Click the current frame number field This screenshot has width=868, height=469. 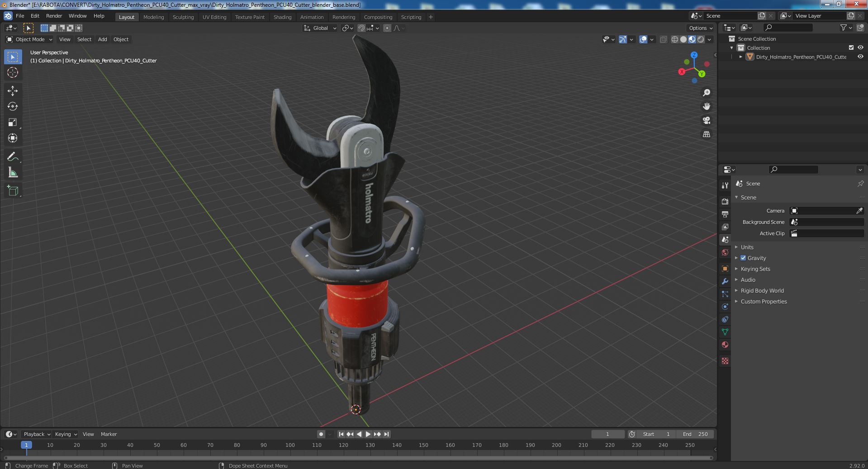(607, 434)
